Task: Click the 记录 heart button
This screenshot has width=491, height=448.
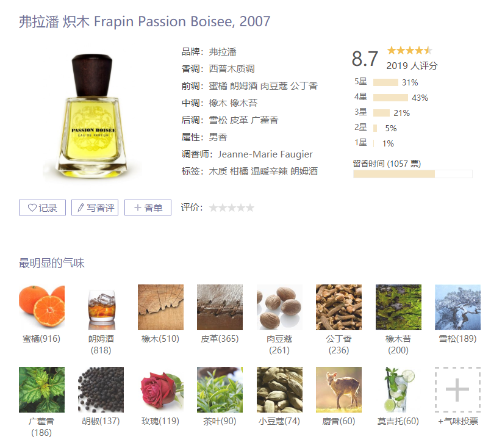Action: tap(42, 208)
